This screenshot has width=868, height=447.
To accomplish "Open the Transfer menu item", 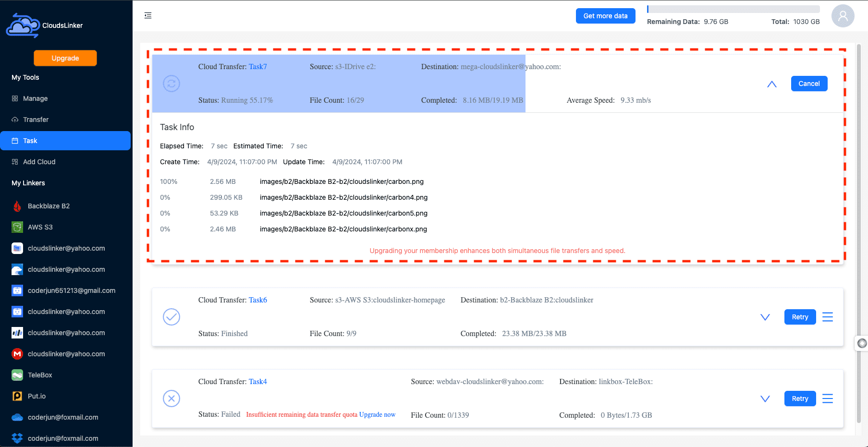I will point(65,120).
